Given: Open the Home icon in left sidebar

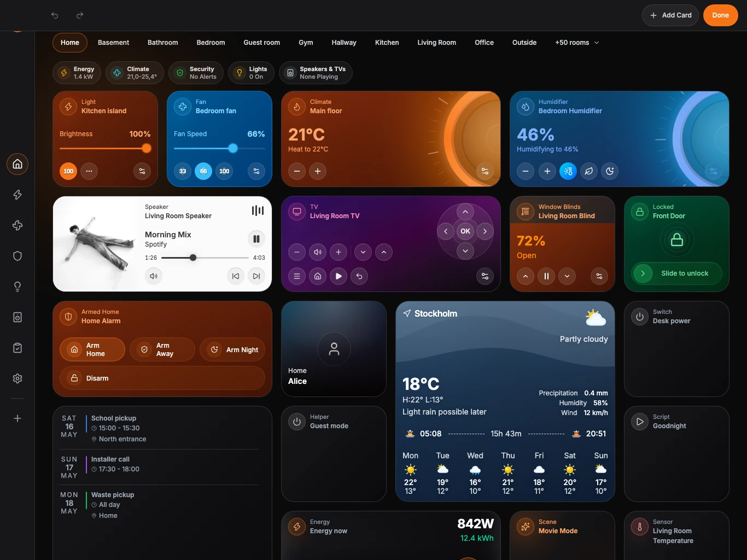Looking at the screenshot, I should click(17, 164).
